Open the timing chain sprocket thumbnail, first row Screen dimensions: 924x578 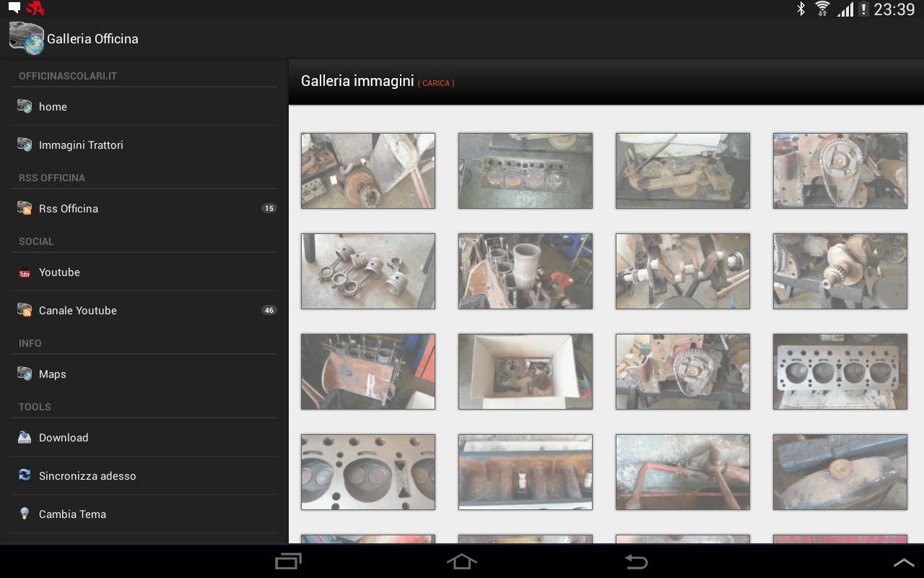click(x=840, y=171)
